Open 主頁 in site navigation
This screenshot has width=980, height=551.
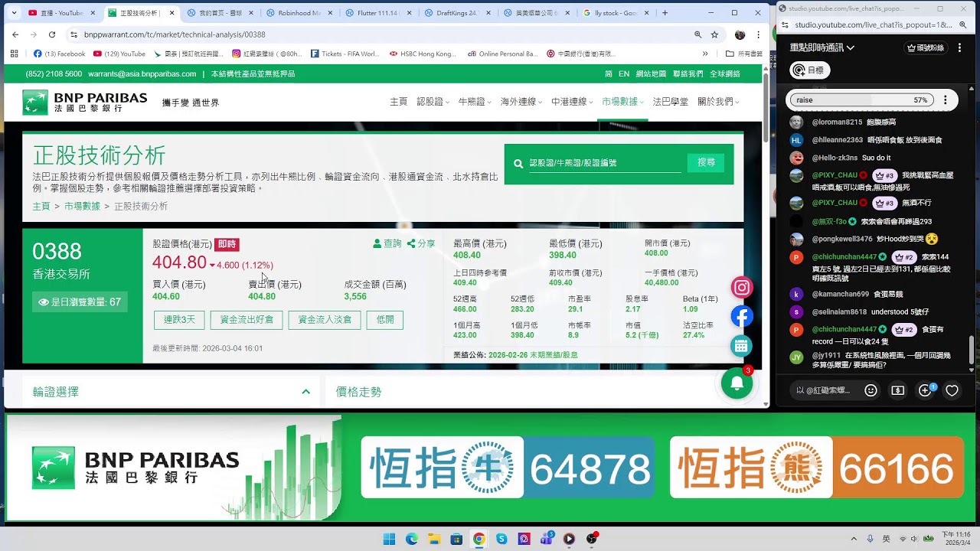pyautogui.click(x=398, y=102)
